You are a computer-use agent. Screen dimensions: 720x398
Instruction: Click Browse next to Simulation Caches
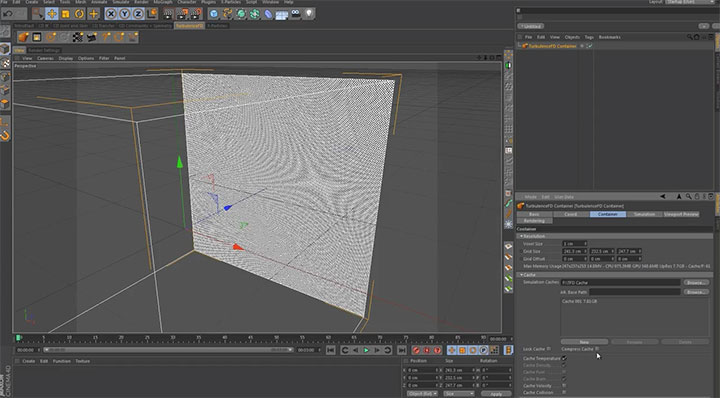(696, 282)
